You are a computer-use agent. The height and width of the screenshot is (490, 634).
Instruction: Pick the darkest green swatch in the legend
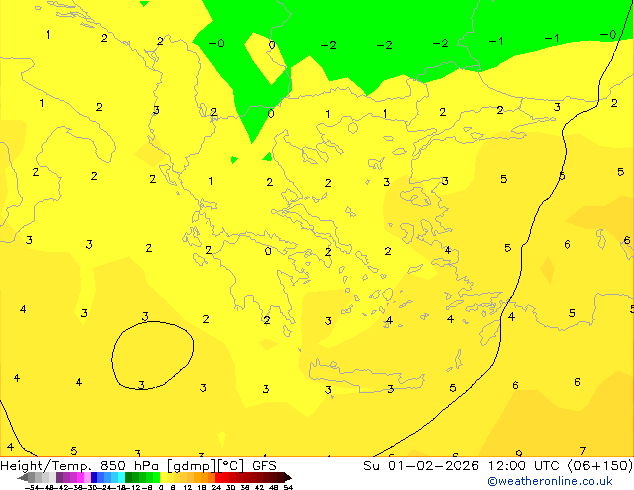tap(129, 477)
